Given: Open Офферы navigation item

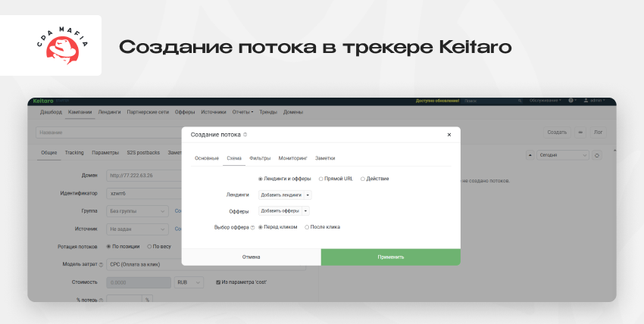Looking at the screenshot, I should point(185,112).
